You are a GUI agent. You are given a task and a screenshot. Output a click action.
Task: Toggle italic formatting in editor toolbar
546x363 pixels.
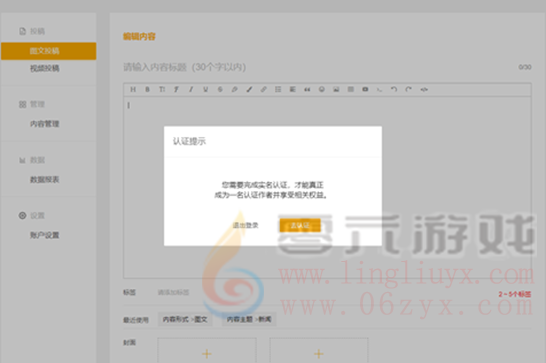[x=191, y=90]
